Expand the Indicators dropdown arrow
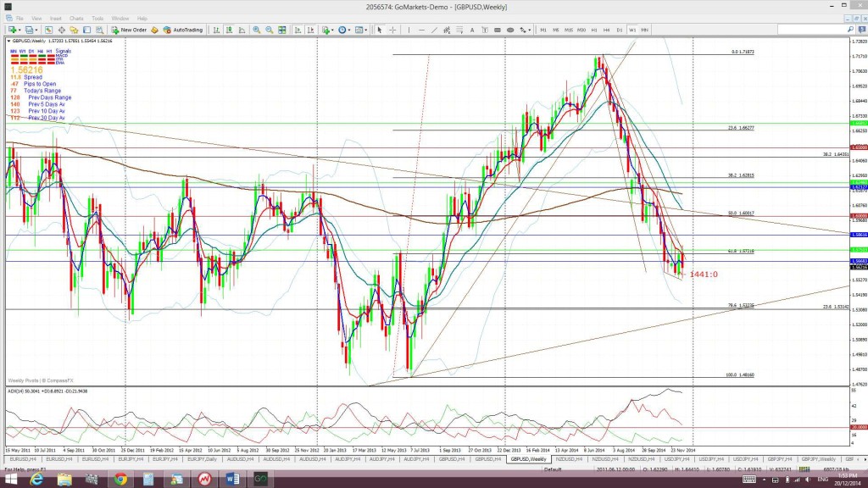This screenshot has width=868, height=488. 332,30
